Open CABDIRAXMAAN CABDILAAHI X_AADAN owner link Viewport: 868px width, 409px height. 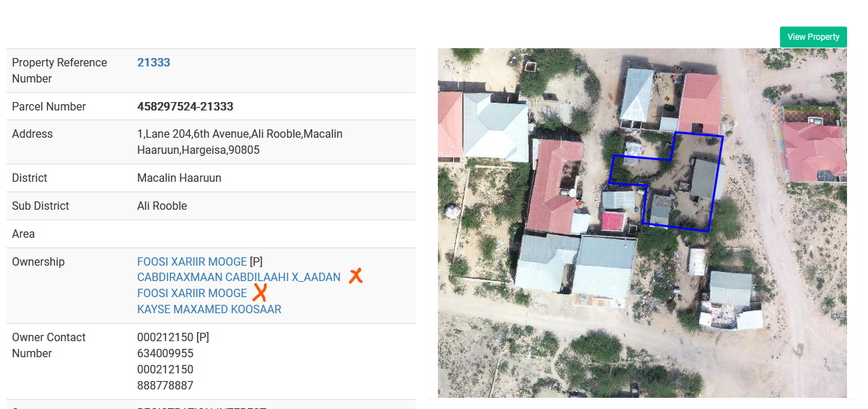coord(239,277)
